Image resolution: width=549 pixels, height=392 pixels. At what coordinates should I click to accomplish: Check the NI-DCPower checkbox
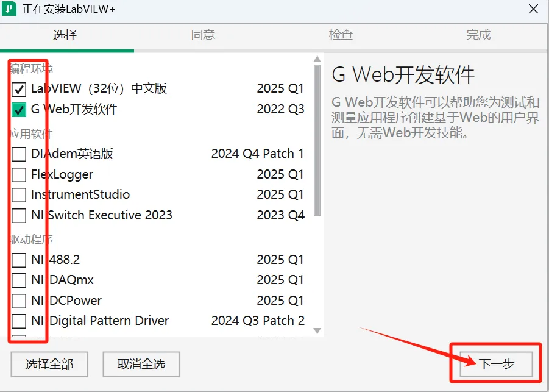click(x=19, y=301)
